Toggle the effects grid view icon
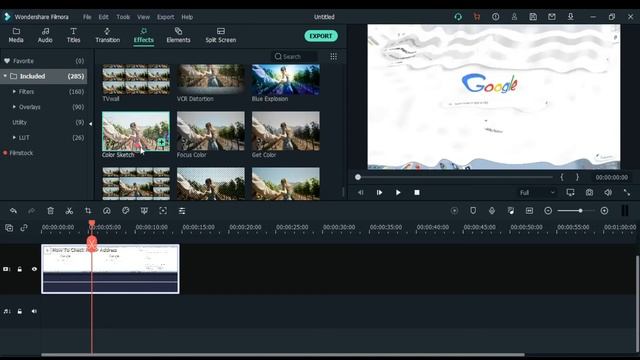 click(x=333, y=56)
